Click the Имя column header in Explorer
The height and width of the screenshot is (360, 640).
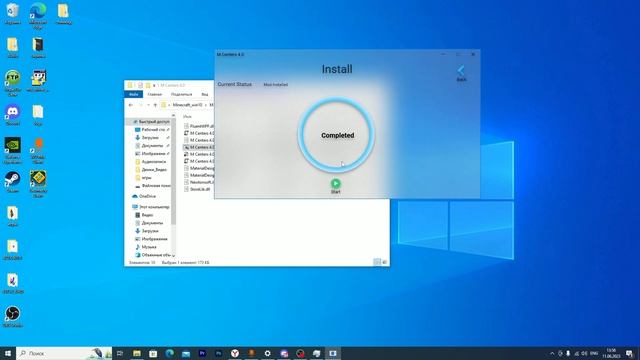pos(187,116)
